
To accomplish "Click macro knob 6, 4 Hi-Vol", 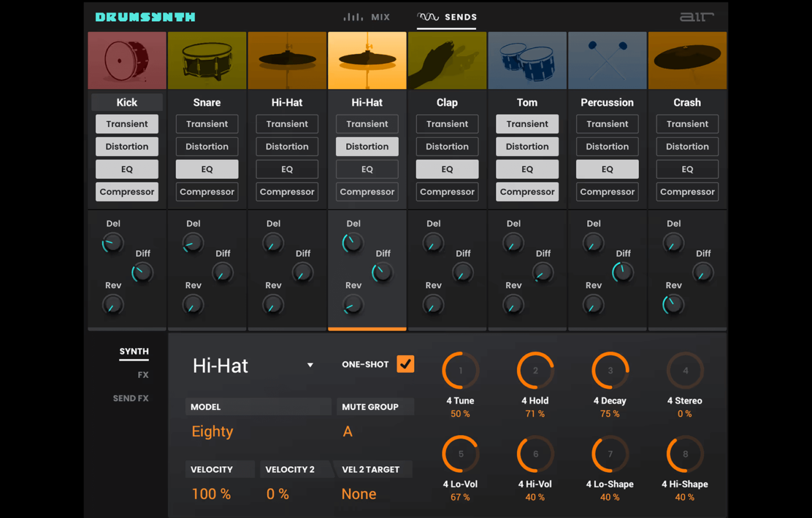I will click(535, 454).
